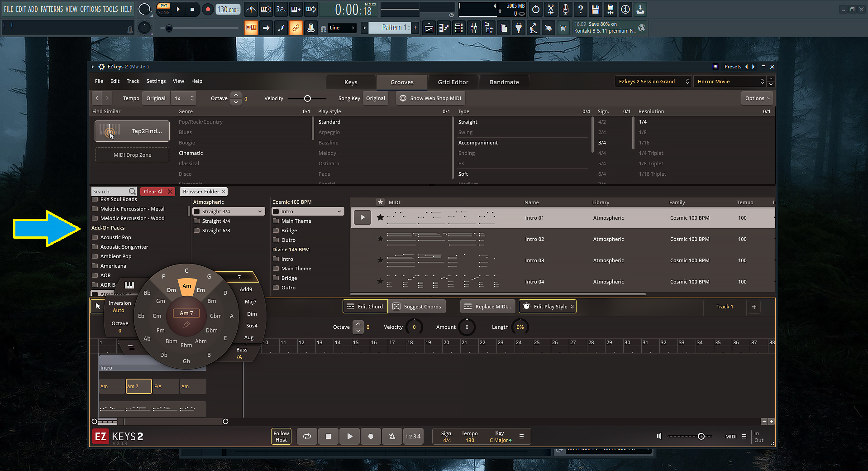The image size is (868, 471).
Task: Click the download arrow icon in top toolbar
Action: tap(640, 9)
